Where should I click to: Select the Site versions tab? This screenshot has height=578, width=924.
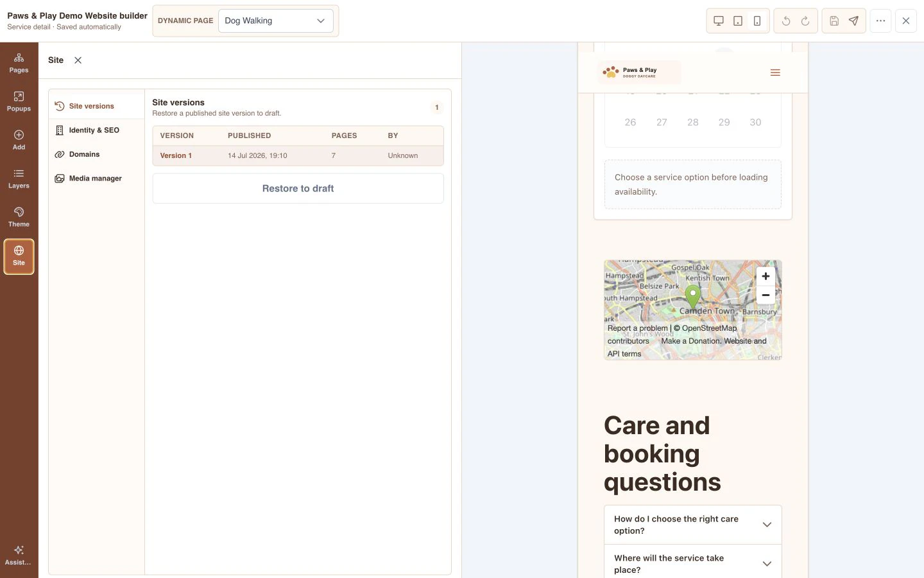click(x=96, y=106)
